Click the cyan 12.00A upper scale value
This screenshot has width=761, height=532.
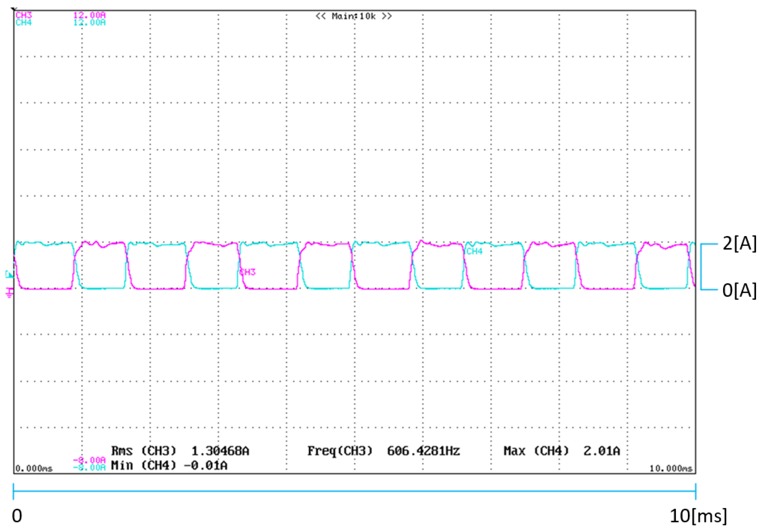pos(89,22)
